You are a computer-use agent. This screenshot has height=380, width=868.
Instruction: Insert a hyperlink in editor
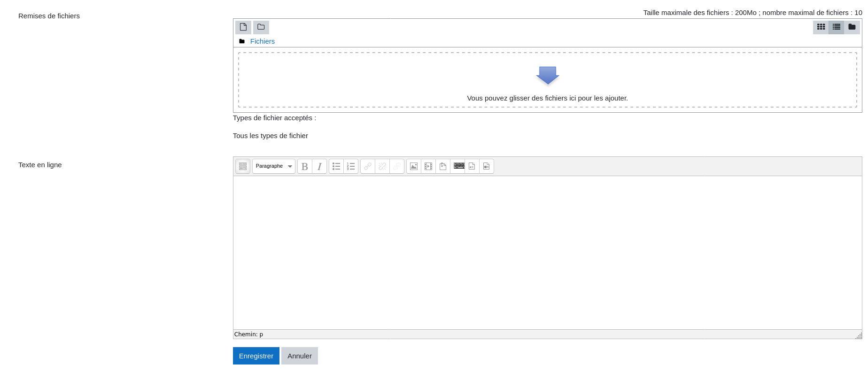(x=368, y=166)
